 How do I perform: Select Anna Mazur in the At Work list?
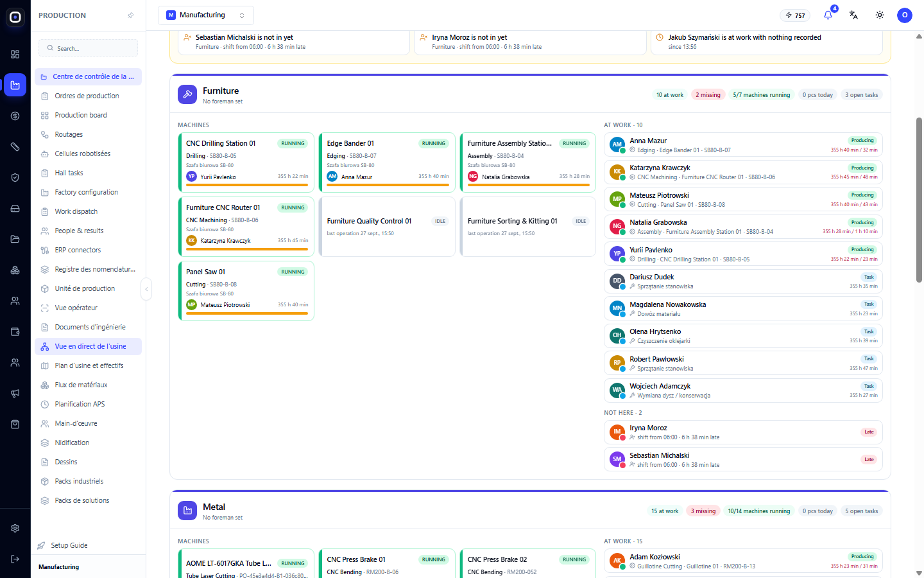(x=743, y=145)
